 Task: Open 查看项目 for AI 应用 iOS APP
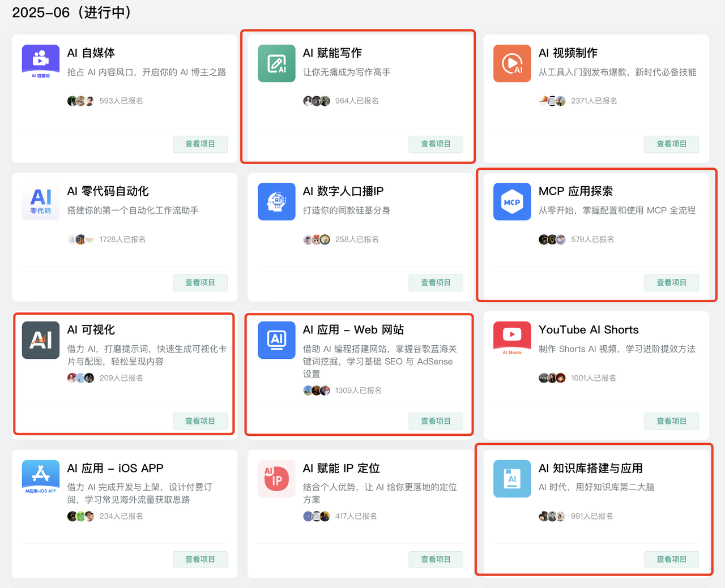201,560
